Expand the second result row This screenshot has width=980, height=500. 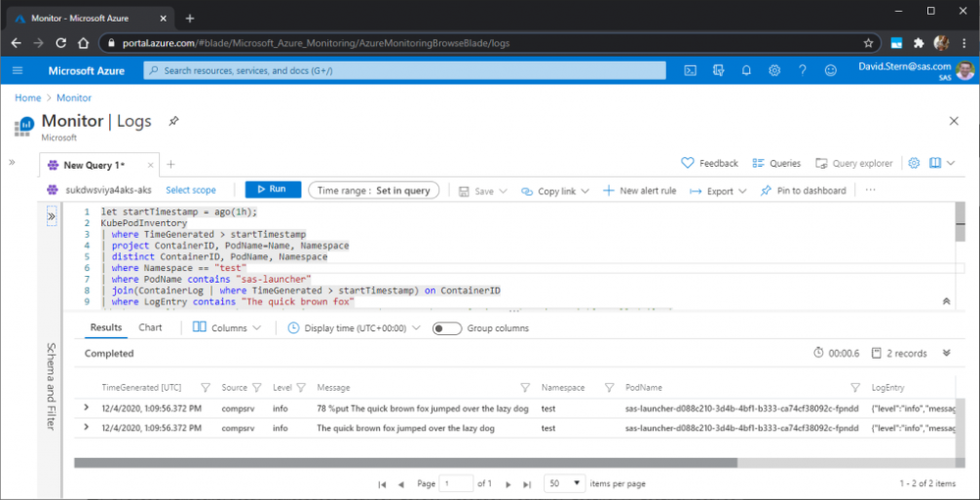[86, 427]
